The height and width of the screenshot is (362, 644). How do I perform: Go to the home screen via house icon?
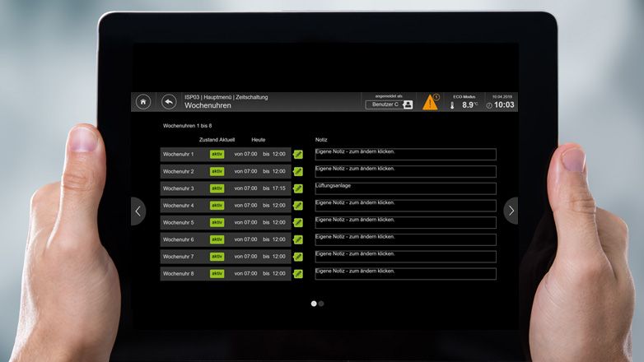(143, 101)
